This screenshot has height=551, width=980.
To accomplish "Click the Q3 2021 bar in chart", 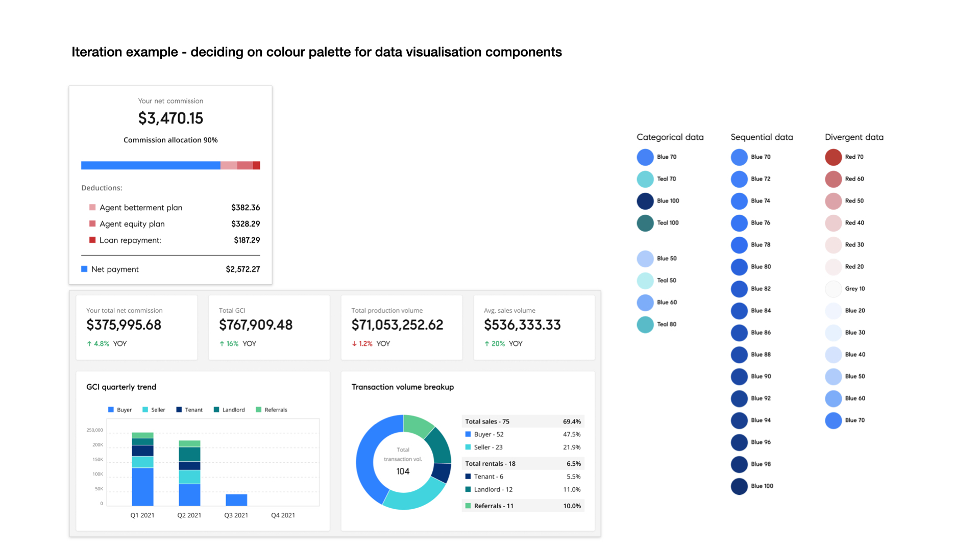I will coord(236,500).
